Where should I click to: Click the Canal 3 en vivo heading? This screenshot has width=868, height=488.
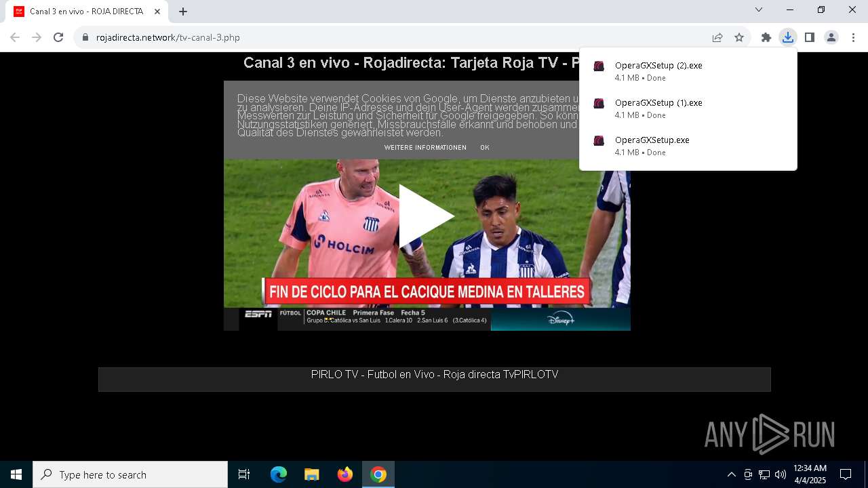tap(411, 63)
